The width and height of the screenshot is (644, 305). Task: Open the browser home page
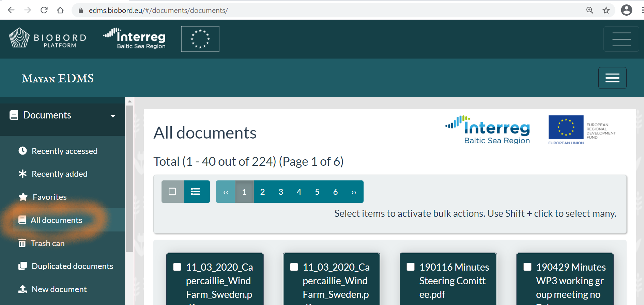pyautogui.click(x=60, y=10)
